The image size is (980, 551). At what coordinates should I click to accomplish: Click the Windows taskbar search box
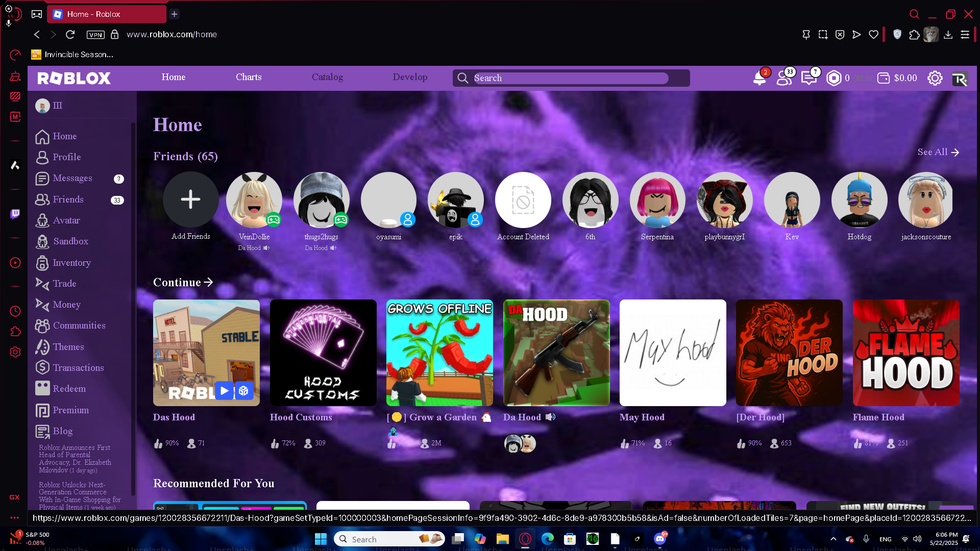pos(389,539)
